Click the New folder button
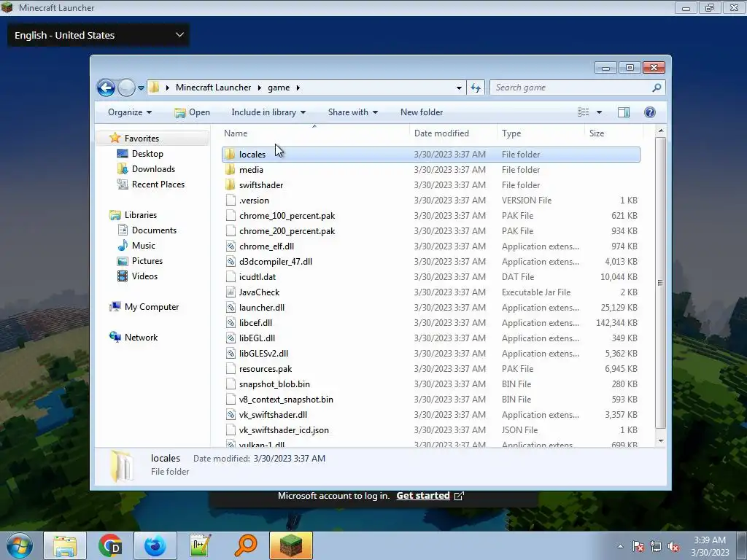747x560 pixels. (422, 112)
